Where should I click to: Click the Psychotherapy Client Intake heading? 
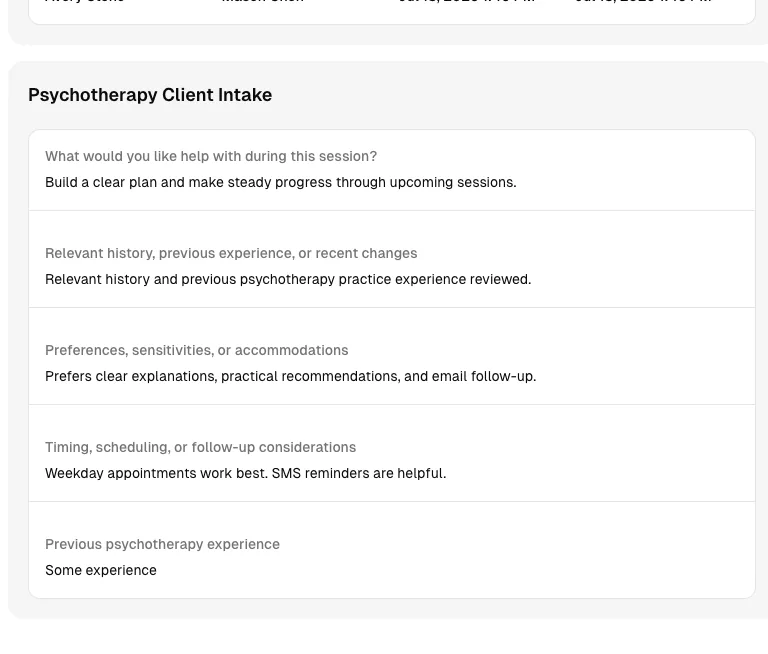tap(150, 95)
